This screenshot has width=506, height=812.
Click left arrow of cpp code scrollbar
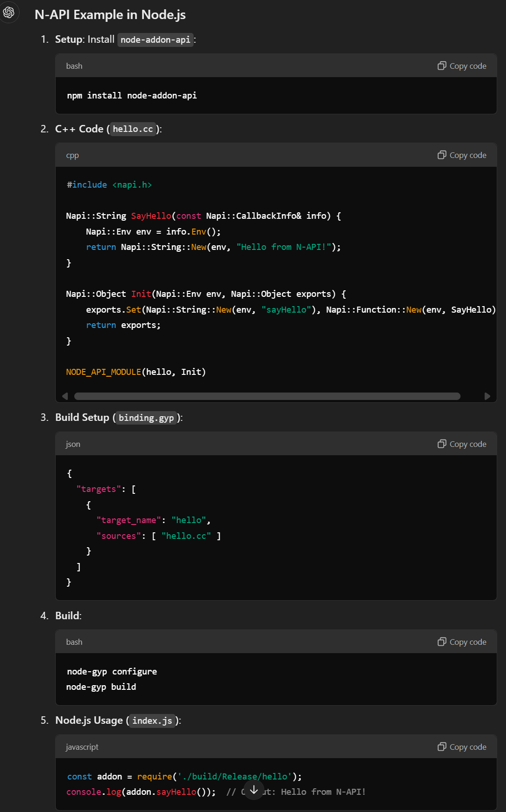coord(65,396)
